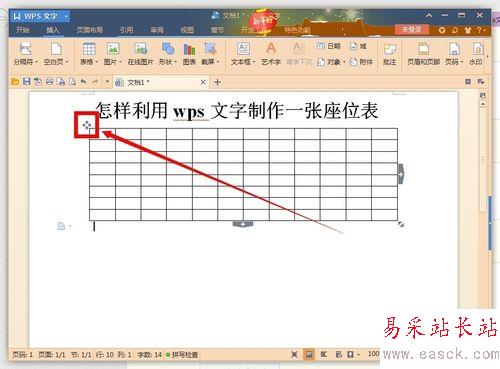Expand the 截屏 dropdown arrow
500x369 pixels.
218,62
